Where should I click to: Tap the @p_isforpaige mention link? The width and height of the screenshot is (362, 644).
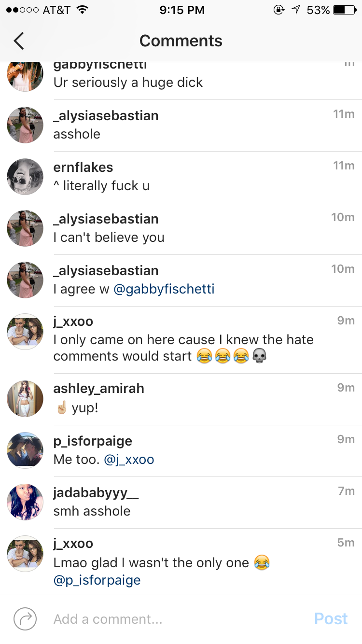pyautogui.click(x=97, y=580)
